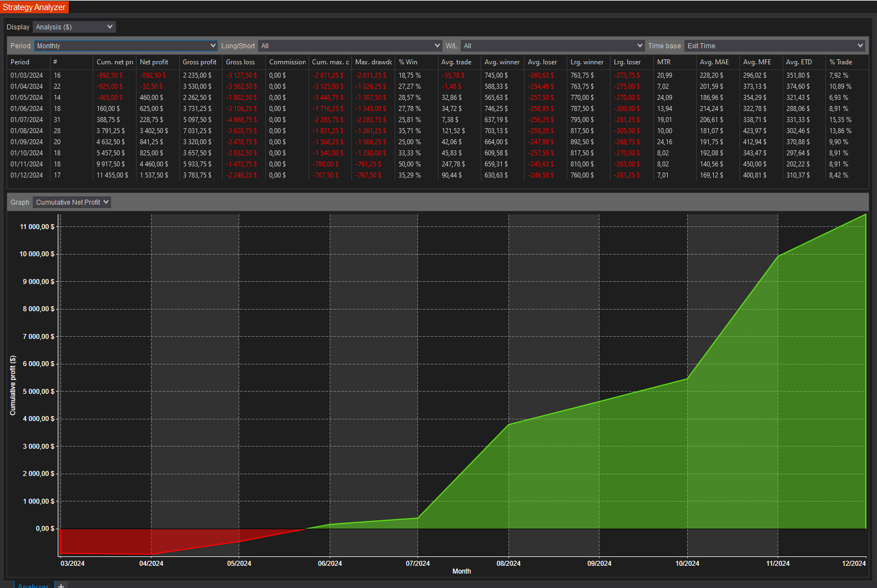Select the 01/05/2024 period row
The image size is (877, 588).
tap(438, 98)
